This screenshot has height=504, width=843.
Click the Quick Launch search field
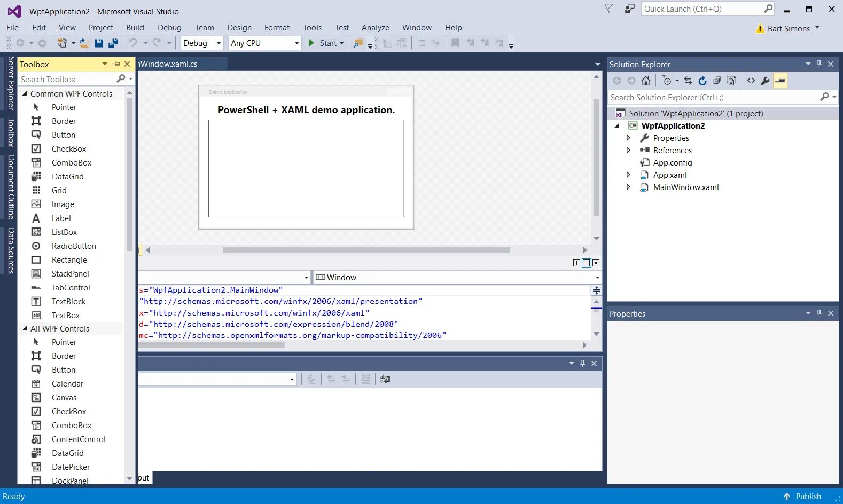point(702,9)
